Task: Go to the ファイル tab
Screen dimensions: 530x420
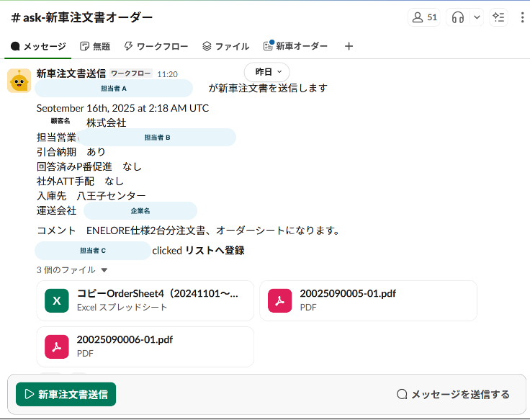Action: (x=225, y=46)
